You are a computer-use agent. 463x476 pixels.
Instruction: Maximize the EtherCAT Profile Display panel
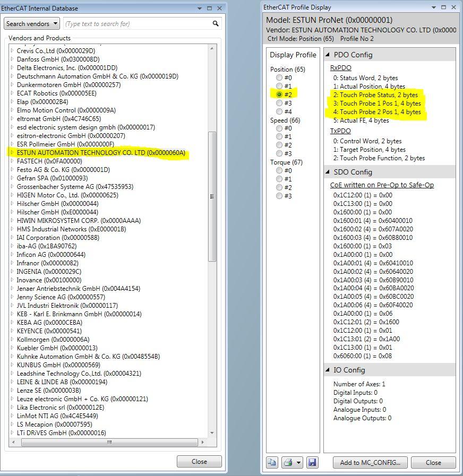(x=443, y=7)
